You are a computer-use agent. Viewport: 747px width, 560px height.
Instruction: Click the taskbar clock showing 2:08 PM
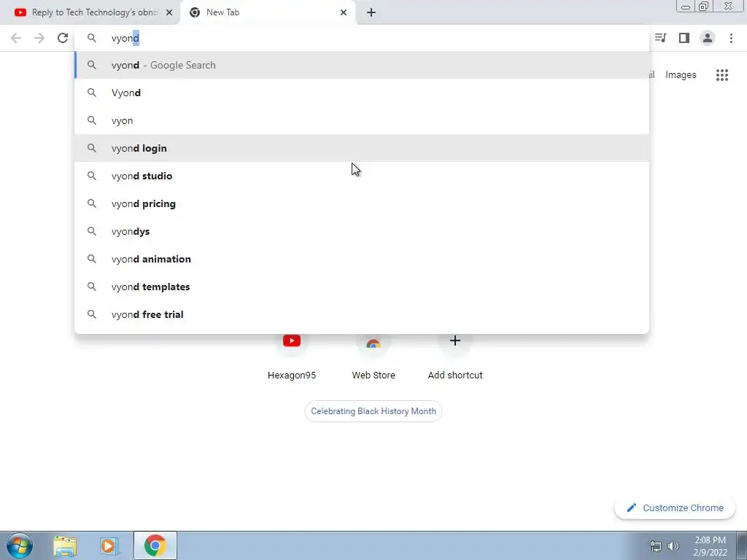710,546
